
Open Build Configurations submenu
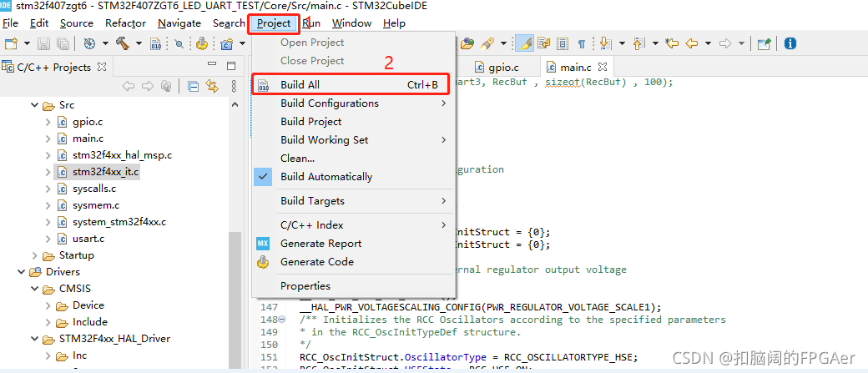tap(353, 103)
